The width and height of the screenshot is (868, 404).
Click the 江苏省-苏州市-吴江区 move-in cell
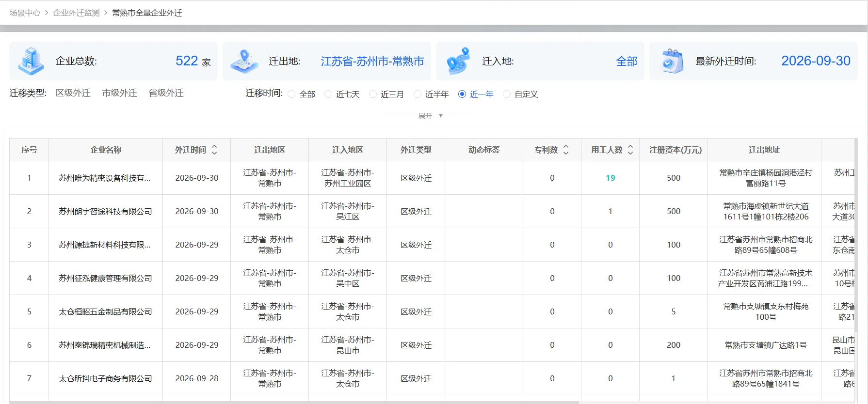click(x=348, y=211)
